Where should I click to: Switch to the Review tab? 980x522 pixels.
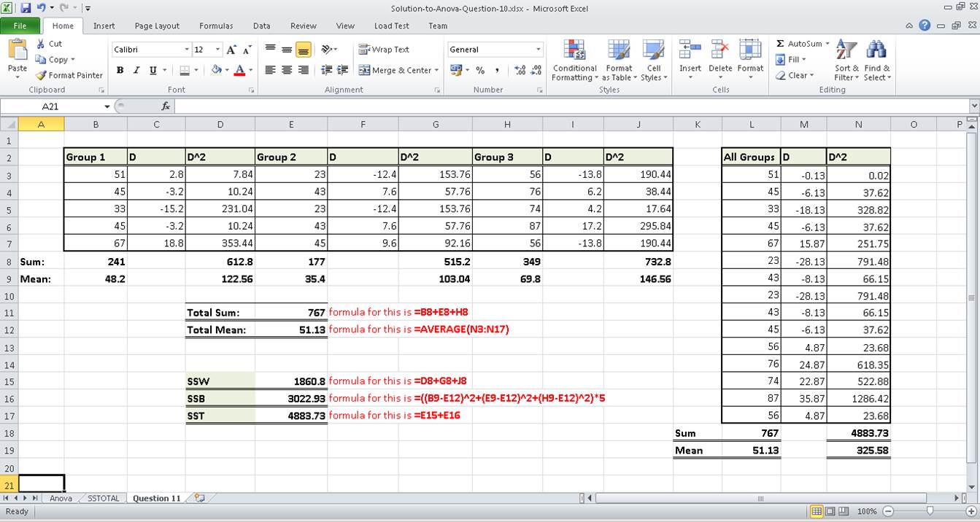304,26
